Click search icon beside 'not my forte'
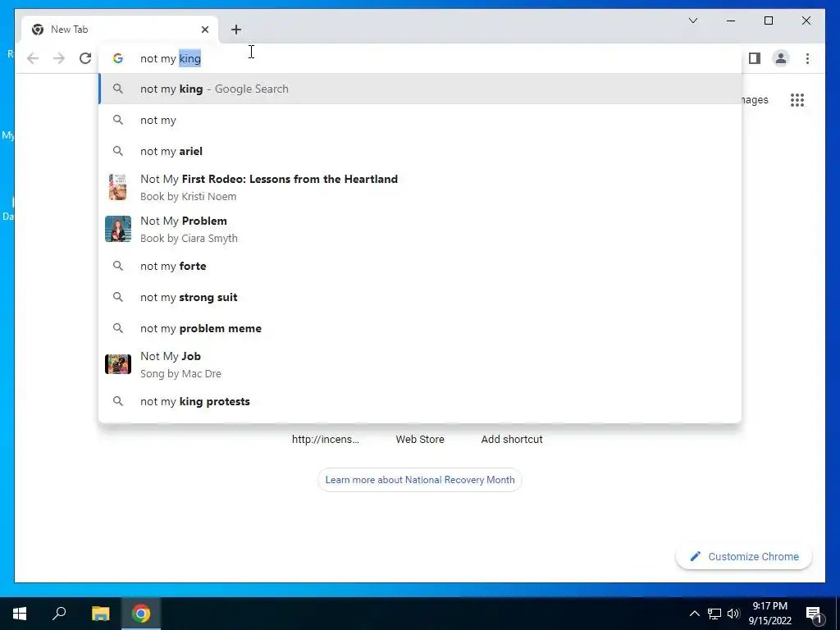The image size is (840, 630). 118,267
